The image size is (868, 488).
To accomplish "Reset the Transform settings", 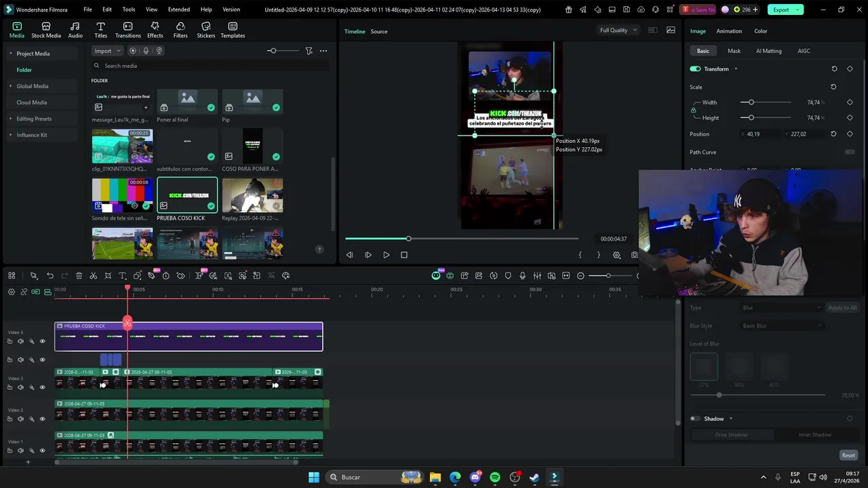I will pos(834,69).
